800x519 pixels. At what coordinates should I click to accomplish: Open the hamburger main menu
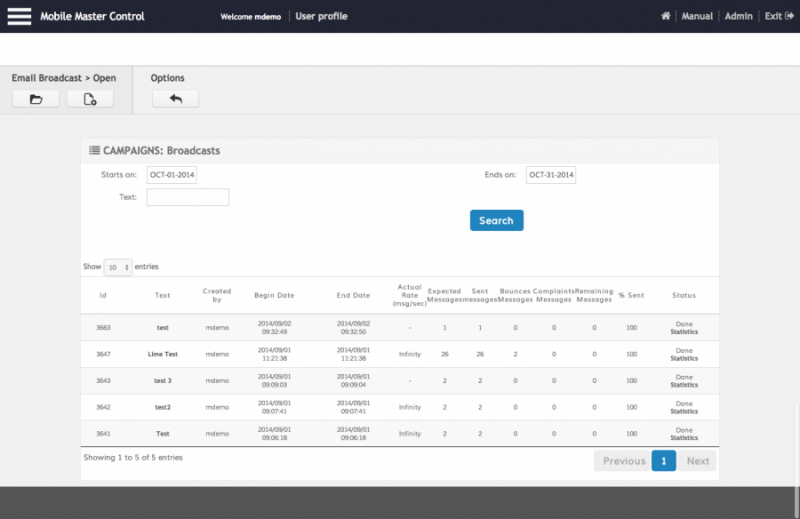pyautogui.click(x=19, y=16)
